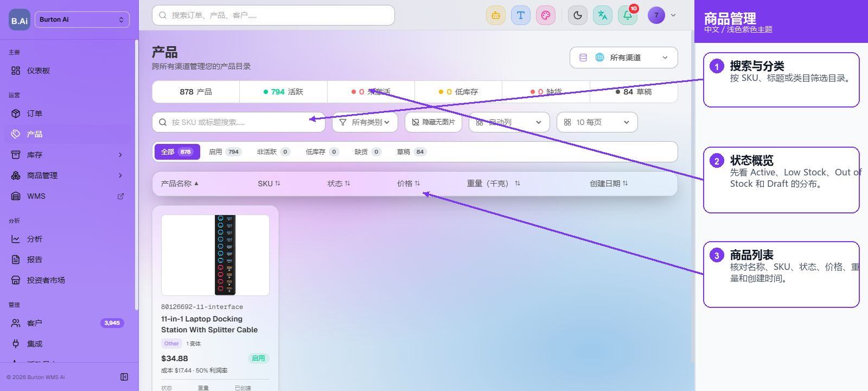This screenshot has width=868, height=391.
Task: Open WMS external link in the sidebar
Action: pyautogui.click(x=67, y=196)
